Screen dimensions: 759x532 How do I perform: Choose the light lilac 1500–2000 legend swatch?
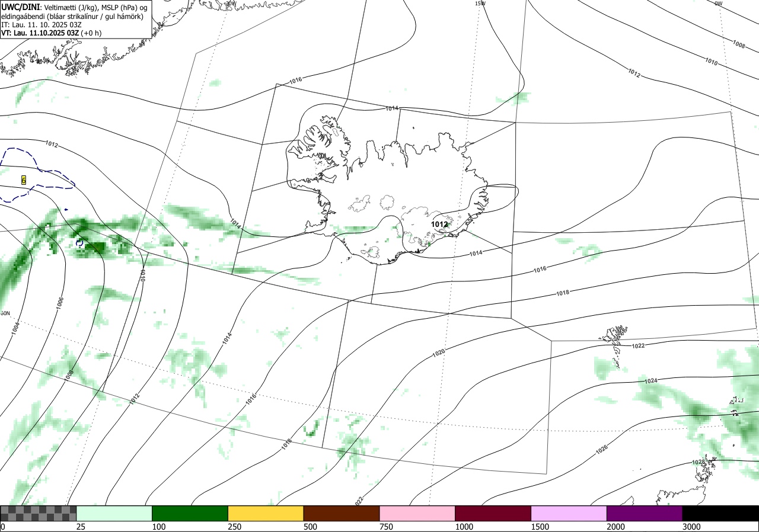coord(569,513)
